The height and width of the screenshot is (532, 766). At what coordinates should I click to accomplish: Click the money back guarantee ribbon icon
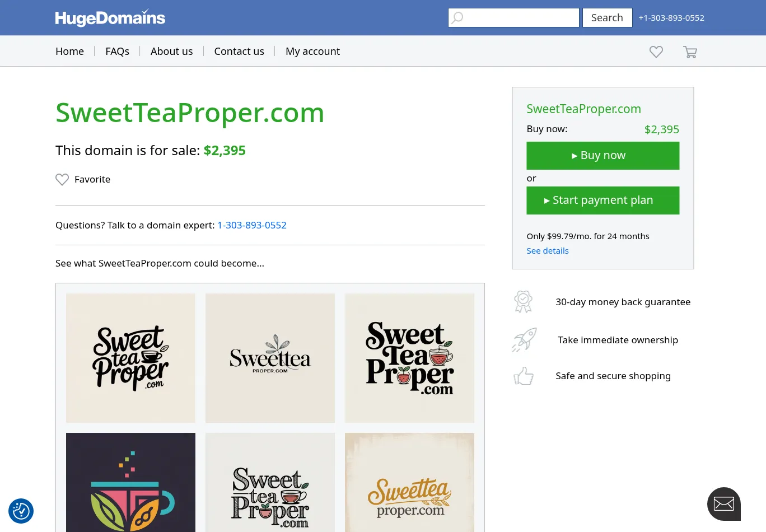point(523,302)
